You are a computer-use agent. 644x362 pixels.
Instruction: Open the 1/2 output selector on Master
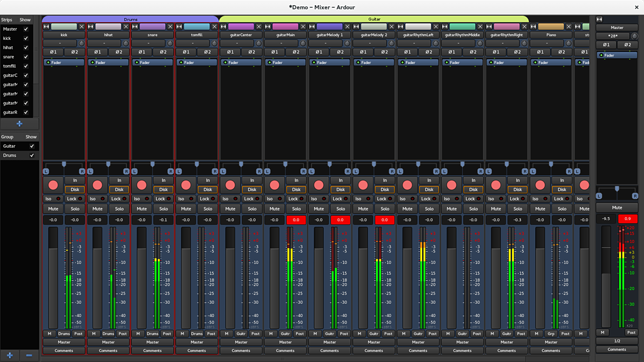click(617, 341)
